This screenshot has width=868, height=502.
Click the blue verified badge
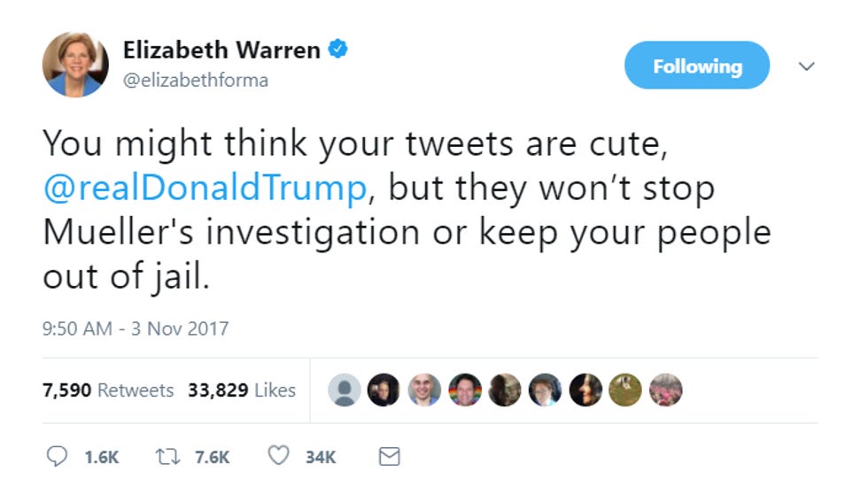tap(337, 50)
